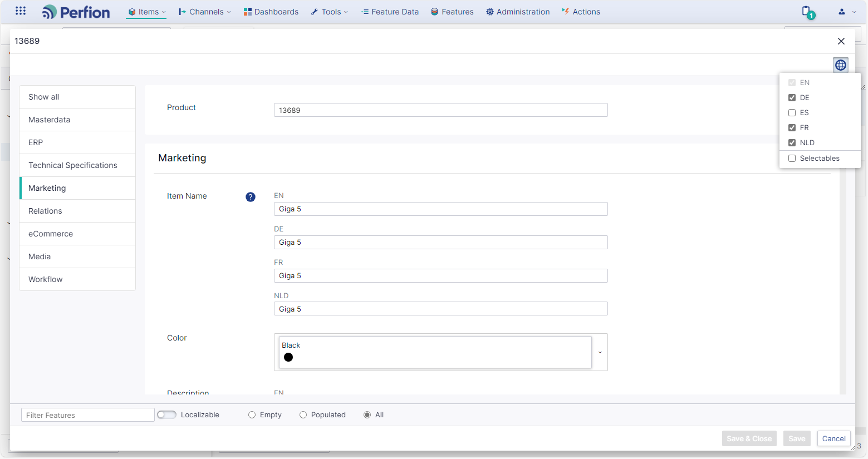Viewport: 868px width, 459px height.
Task: Toggle the Localizable switch
Action: pyautogui.click(x=166, y=414)
